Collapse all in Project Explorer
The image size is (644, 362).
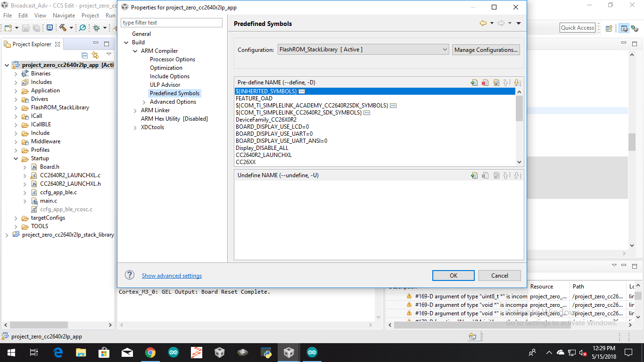coord(85,55)
